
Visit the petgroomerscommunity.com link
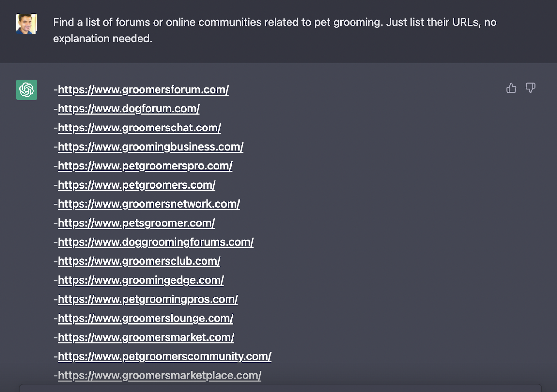point(164,357)
